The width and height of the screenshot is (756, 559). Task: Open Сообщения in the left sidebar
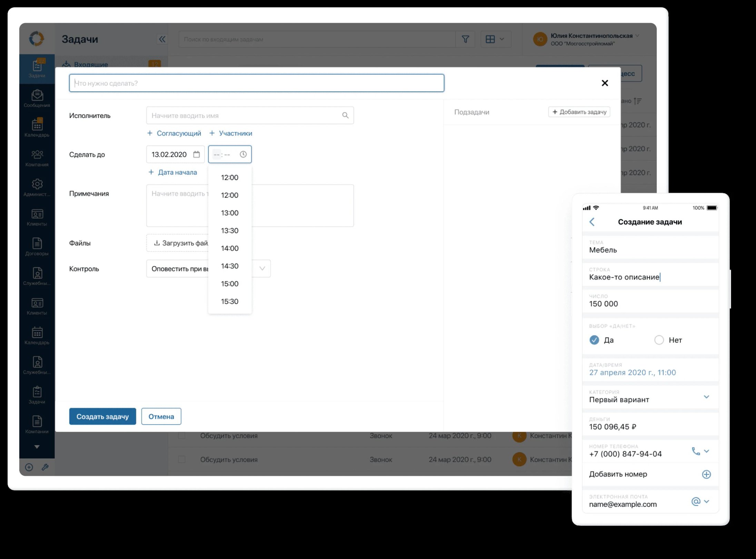click(x=37, y=99)
